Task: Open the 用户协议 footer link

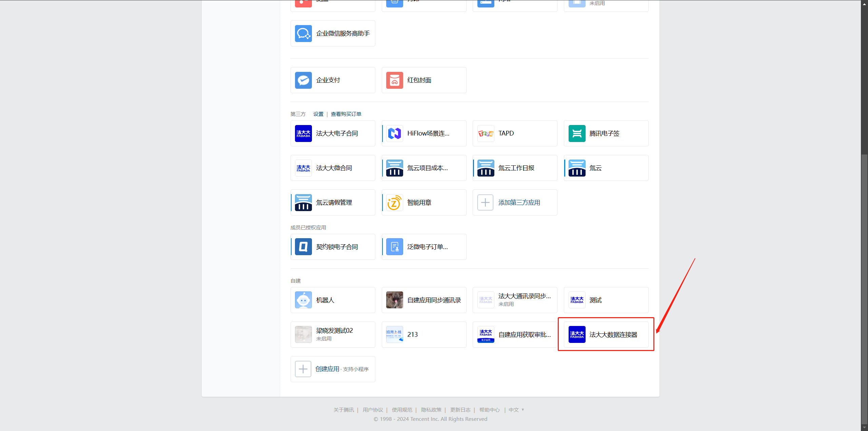Action: pyautogui.click(x=373, y=410)
